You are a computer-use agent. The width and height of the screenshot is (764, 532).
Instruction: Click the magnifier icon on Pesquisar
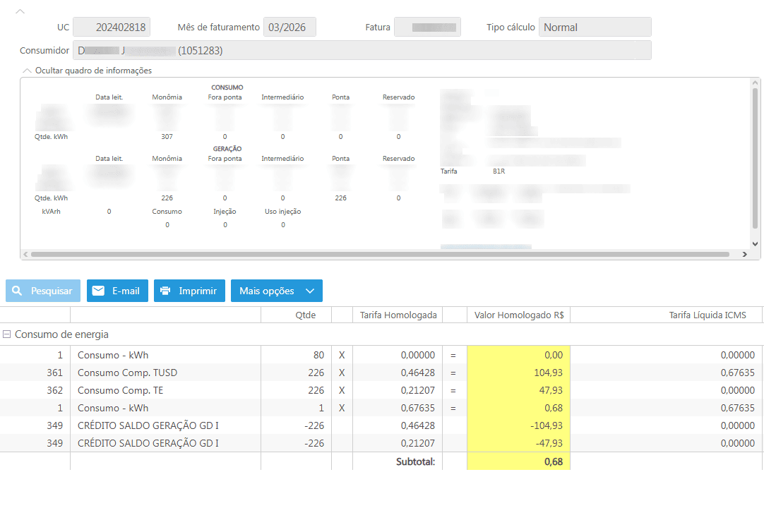click(x=18, y=291)
